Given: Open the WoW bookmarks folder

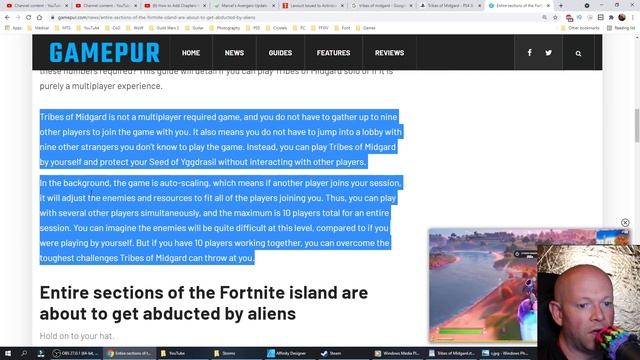Looking at the screenshot, I should tap(135, 28).
